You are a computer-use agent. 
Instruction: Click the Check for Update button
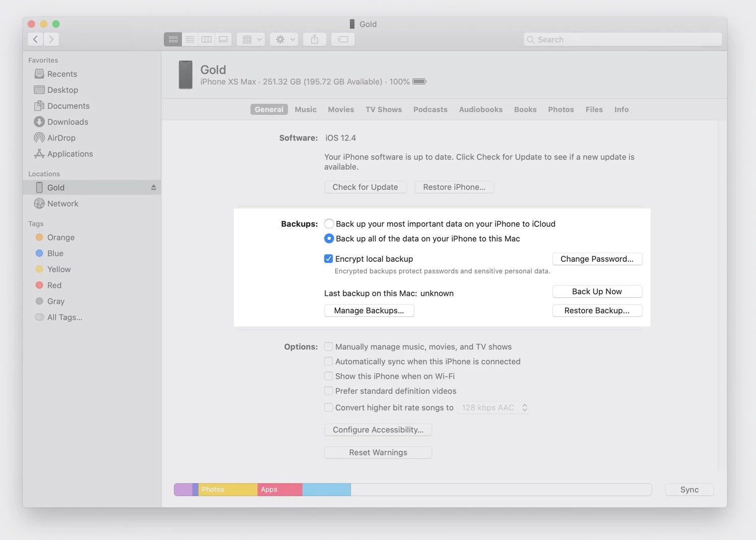(x=365, y=187)
